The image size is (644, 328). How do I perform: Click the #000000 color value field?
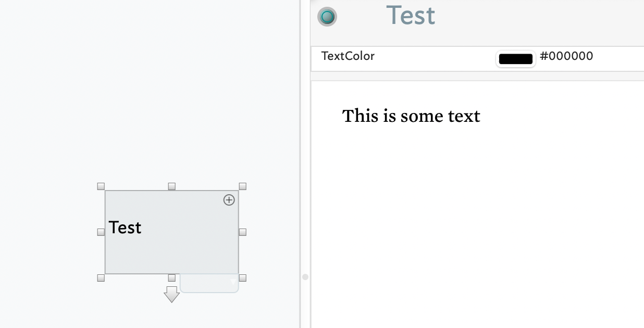566,56
